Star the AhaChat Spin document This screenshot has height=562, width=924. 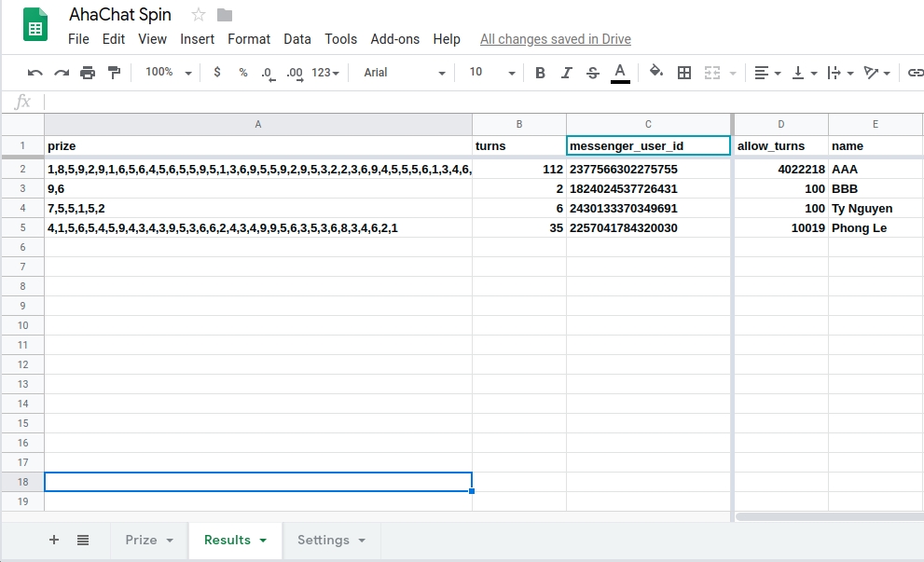pyautogui.click(x=198, y=15)
